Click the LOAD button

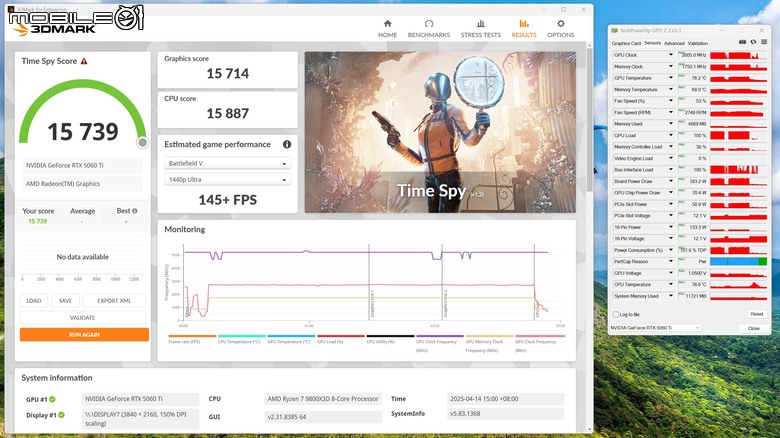point(34,301)
